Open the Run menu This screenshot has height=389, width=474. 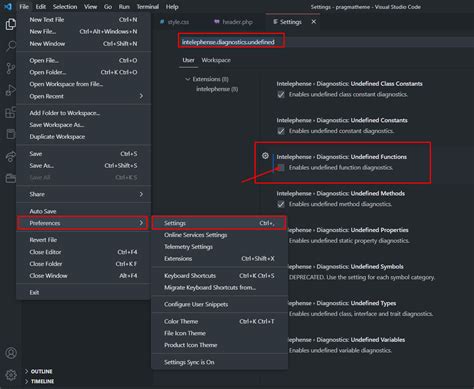pyautogui.click(x=124, y=7)
